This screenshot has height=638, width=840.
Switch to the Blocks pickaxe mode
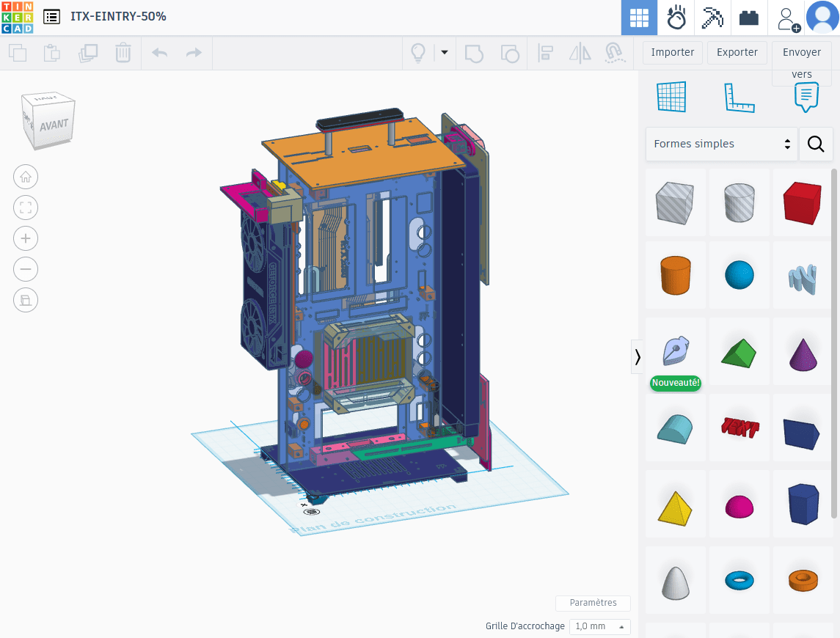[x=712, y=18]
